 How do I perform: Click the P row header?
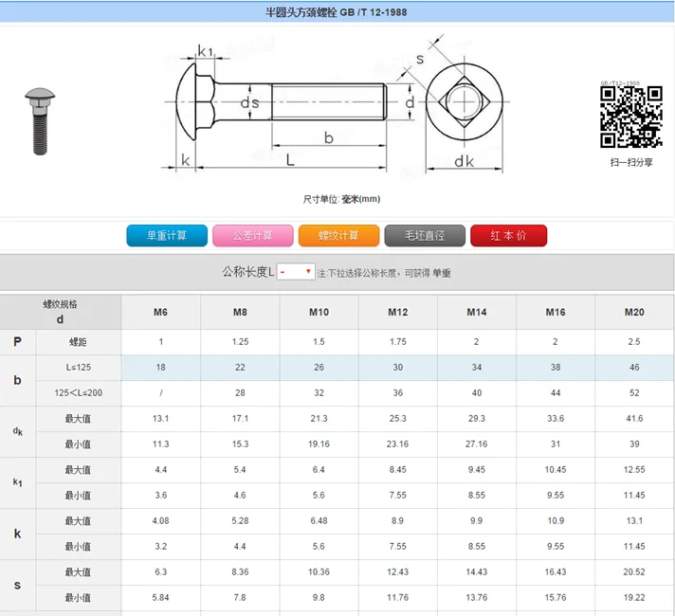tap(18, 342)
